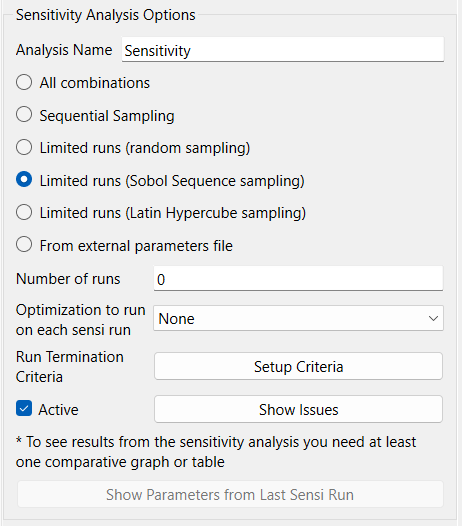The image size is (462, 526).
Task: Open the Optimization to run dropdown
Action: point(298,318)
